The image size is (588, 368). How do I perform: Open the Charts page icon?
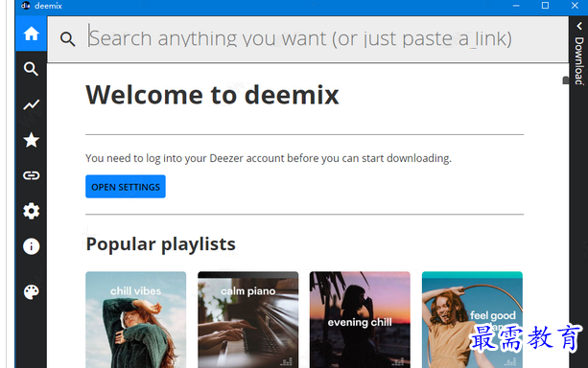pyautogui.click(x=31, y=104)
